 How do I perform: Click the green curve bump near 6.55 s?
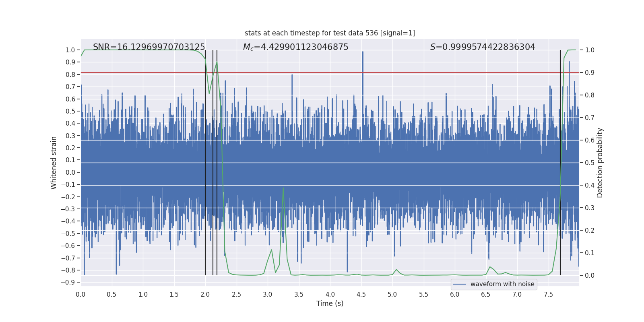click(490, 267)
